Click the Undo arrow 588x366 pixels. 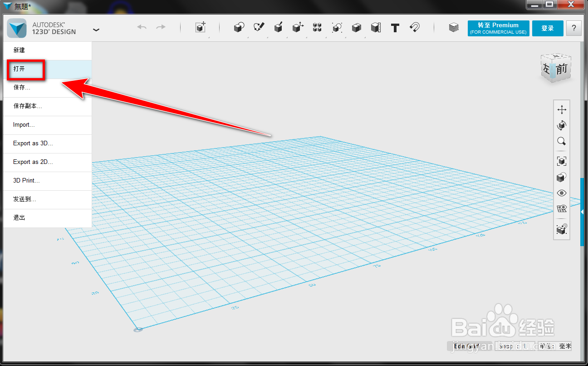pyautogui.click(x=142, y=27)
